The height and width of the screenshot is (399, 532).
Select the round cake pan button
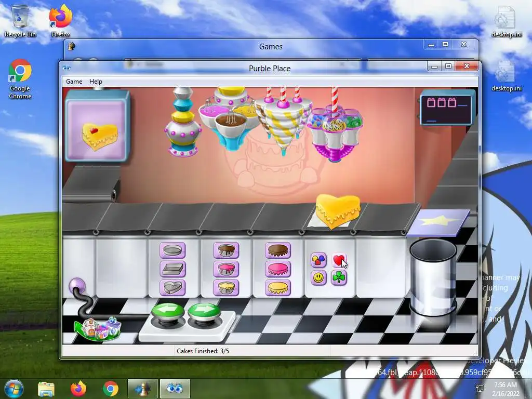(172, 250)
